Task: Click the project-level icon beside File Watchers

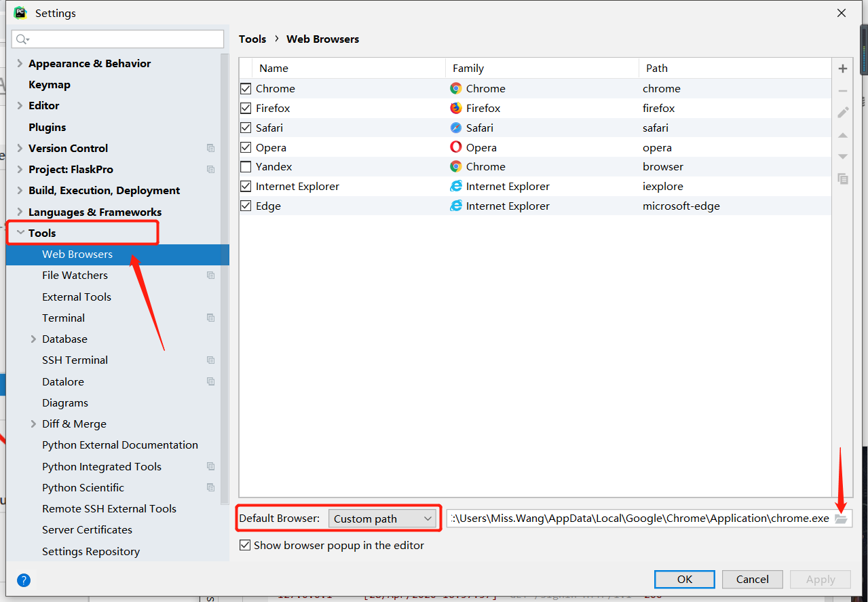Action: [x=211, y=275]
